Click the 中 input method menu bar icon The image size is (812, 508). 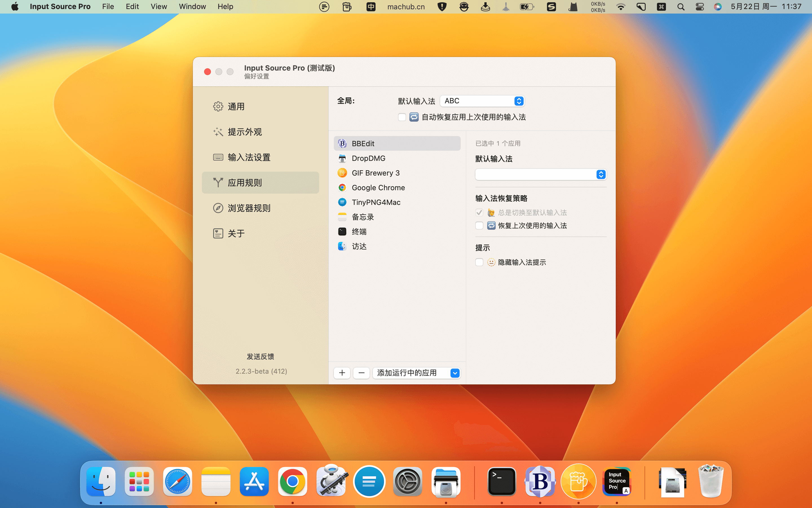pyautogui.click(x=371, y=7)
